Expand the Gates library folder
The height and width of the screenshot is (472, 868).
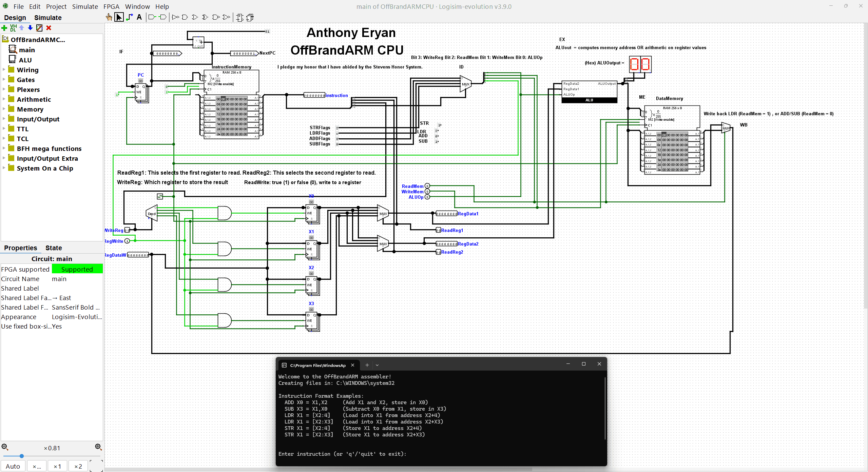tap(3, 79)
